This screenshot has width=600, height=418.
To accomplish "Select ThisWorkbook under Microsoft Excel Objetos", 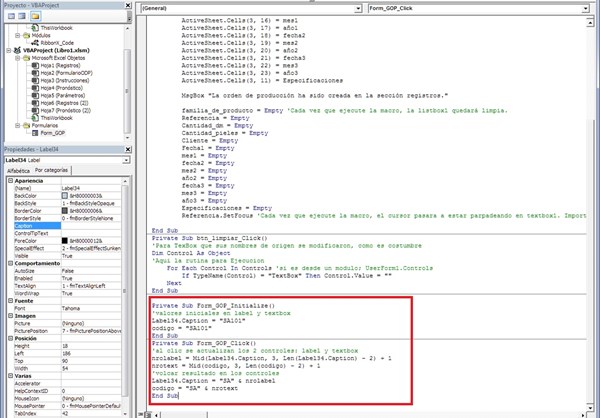I will tap(55, 117).
